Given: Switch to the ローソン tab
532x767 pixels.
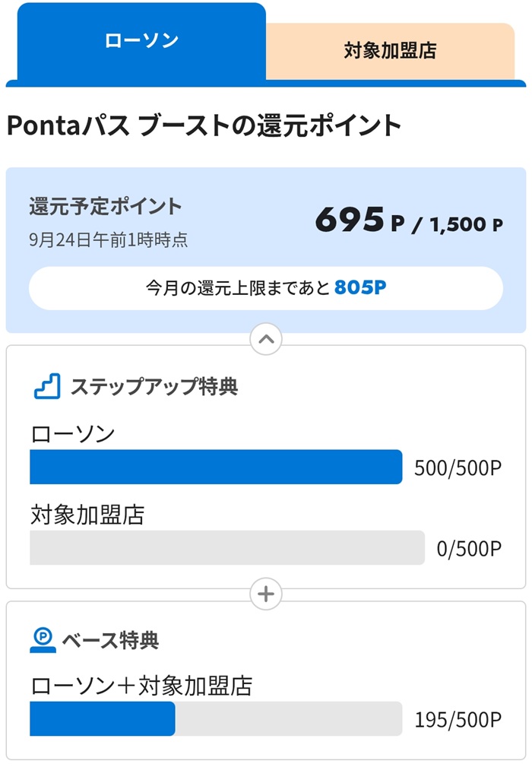Looking at the screenshot, I should pyautogui.click(x=141, y=41).
